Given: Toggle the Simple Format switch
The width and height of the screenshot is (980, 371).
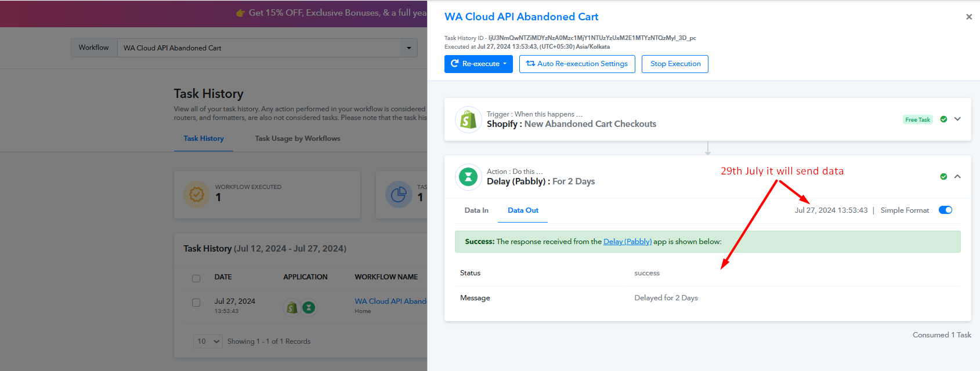Looking at the screenshot, I should pos(946,210).
